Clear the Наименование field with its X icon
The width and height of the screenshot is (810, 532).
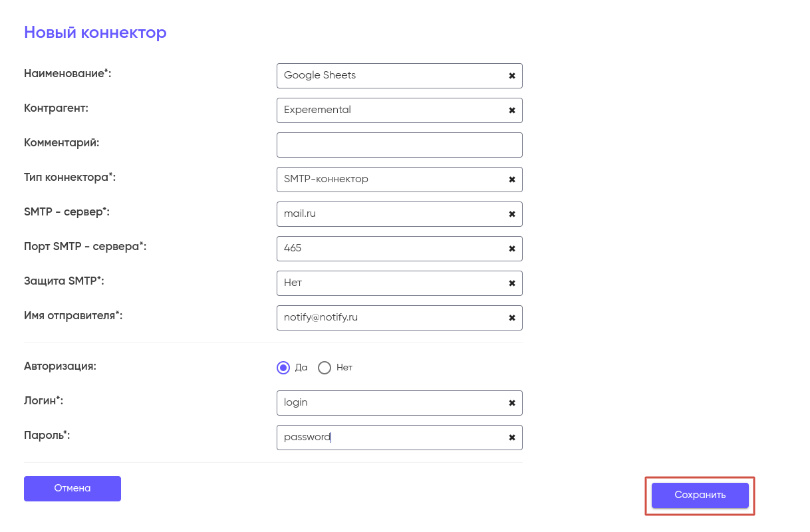point(512,76)
